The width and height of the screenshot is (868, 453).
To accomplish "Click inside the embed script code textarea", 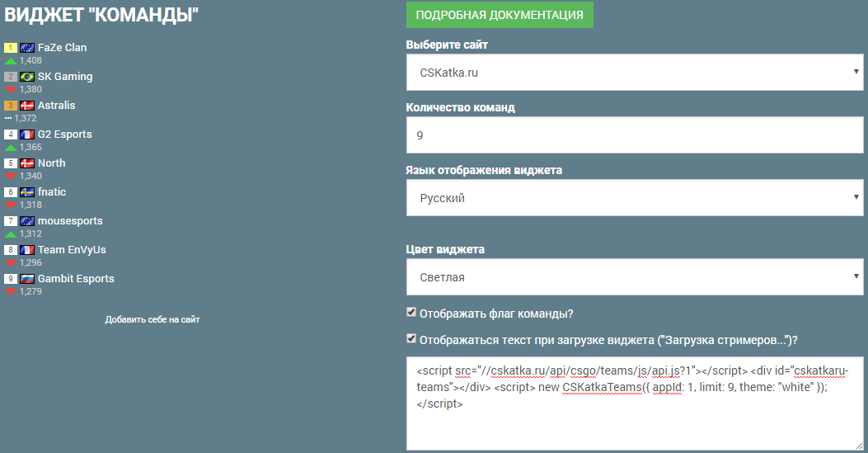I will pos(635,403).
